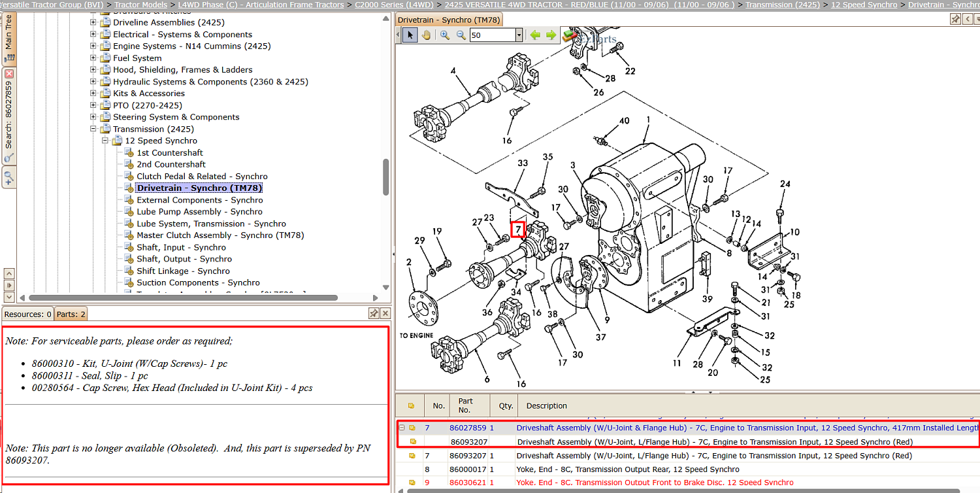The width and height of the screenshot is (980, 493).
Task: Go to previous diagram with green left arrow
Action: tap(535, 35)
